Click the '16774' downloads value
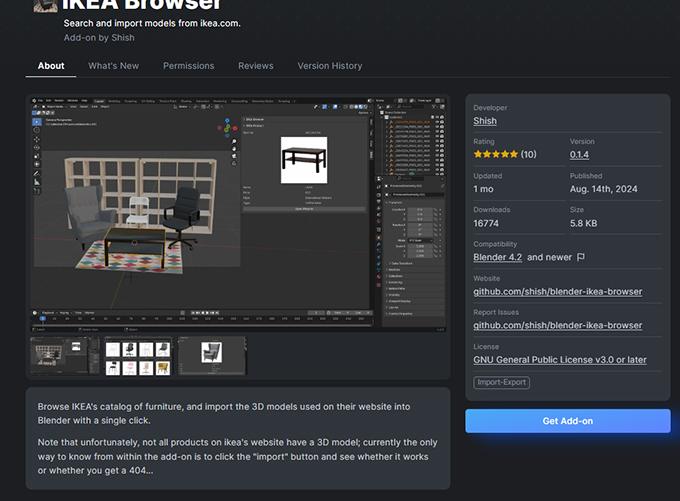This screenshot has width=680, height=501. coord(486,223)
